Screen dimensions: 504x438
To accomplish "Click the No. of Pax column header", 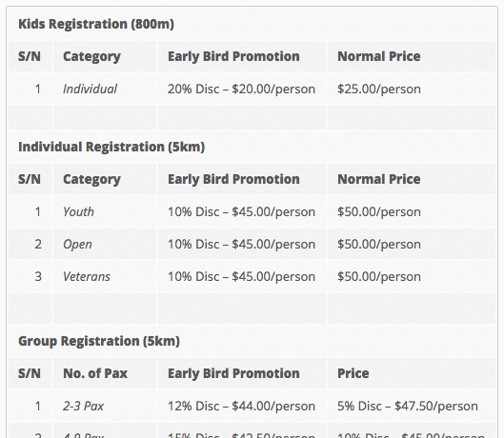I will tap(95, 373).
